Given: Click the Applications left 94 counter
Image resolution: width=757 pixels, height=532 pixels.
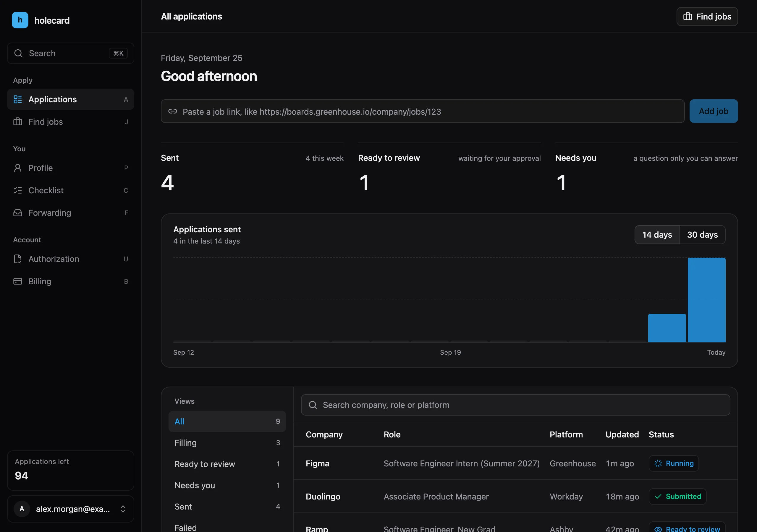Looking at the screenshot, I should (x=71, y=470).
